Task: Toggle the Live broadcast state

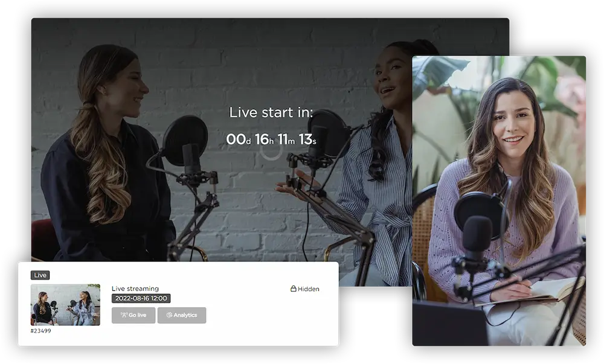Action: pos(40,275)
